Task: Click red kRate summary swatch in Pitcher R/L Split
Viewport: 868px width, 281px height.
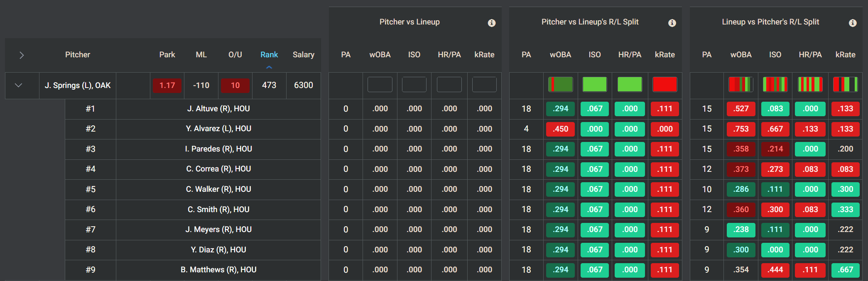Action: [665, 84]
